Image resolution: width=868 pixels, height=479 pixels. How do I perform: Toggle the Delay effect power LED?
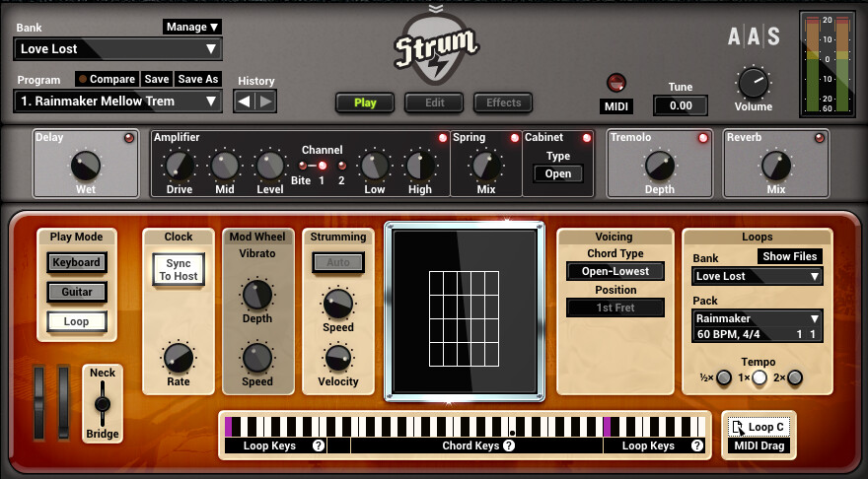129,138
